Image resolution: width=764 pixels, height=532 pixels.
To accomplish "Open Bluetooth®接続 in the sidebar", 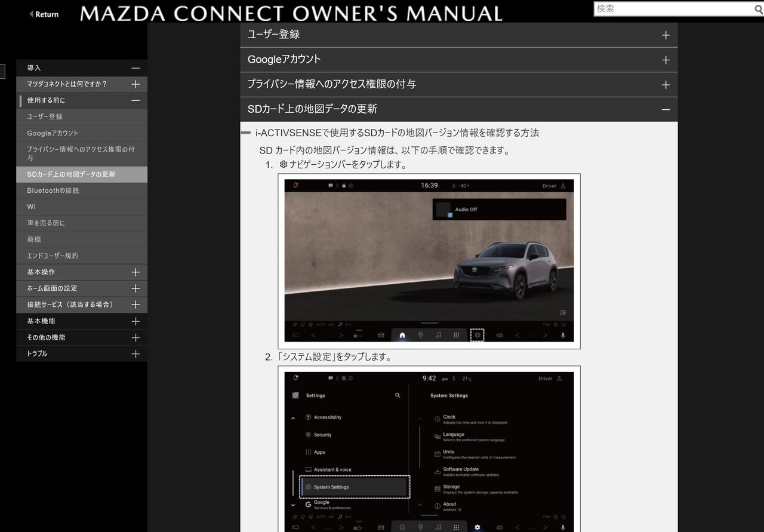I will tap(53, 190).
